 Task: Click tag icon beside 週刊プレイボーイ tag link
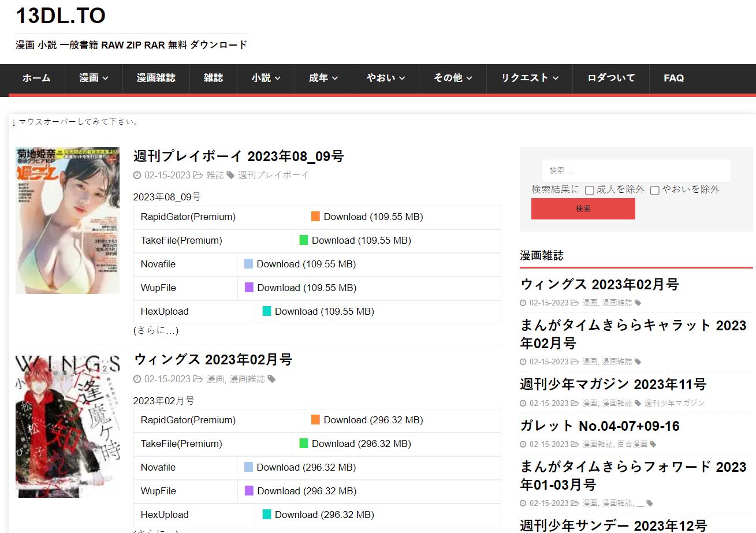pyautogui.click(x=230, y=175)
